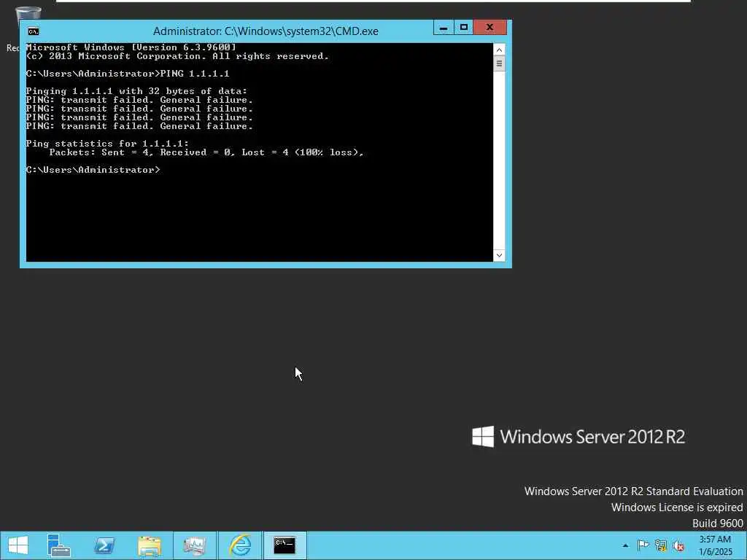747x560 pixels.
Task: Click the muted volume tray icon
Action: [678, 545]
